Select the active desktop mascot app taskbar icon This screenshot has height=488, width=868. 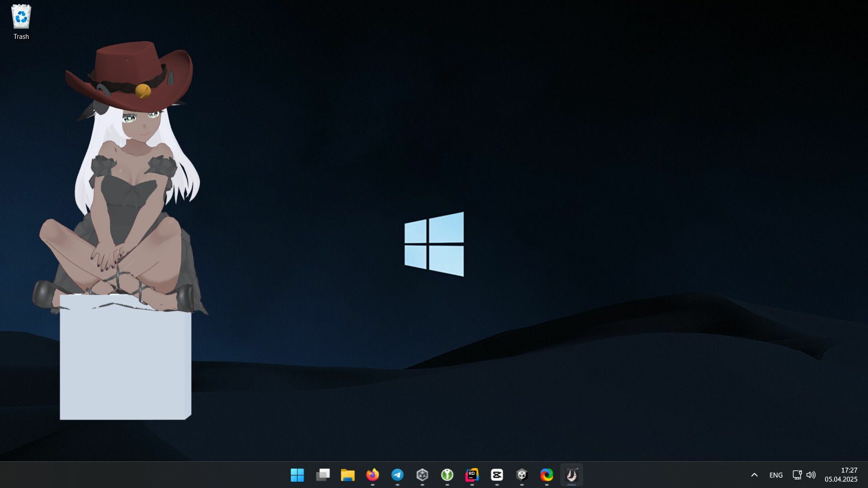pyautogui.click(x=571, y=475)
